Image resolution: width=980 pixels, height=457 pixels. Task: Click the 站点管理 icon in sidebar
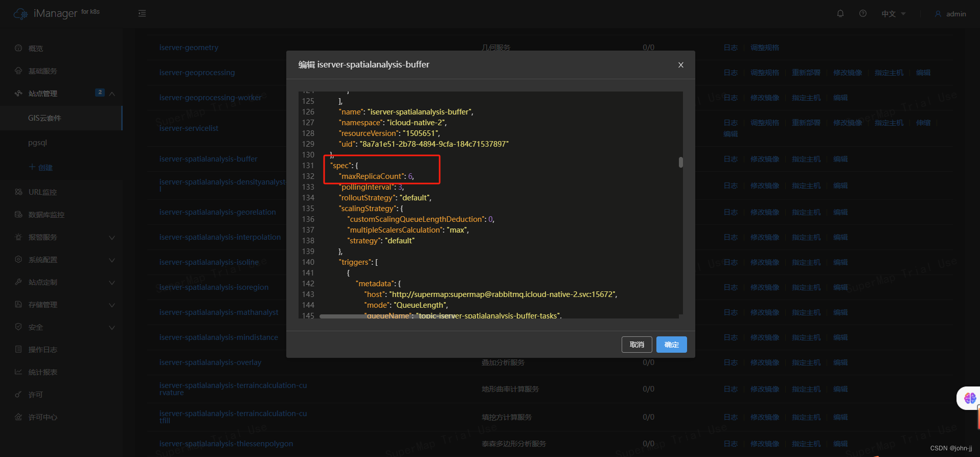click(18, 93)
